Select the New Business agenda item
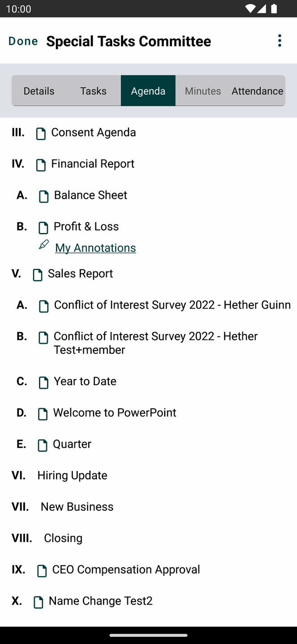297x644 pixels. tap(77, 506)
